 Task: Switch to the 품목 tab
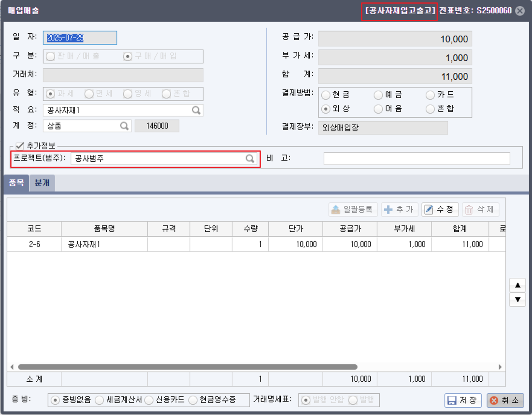tap(17, 183)
